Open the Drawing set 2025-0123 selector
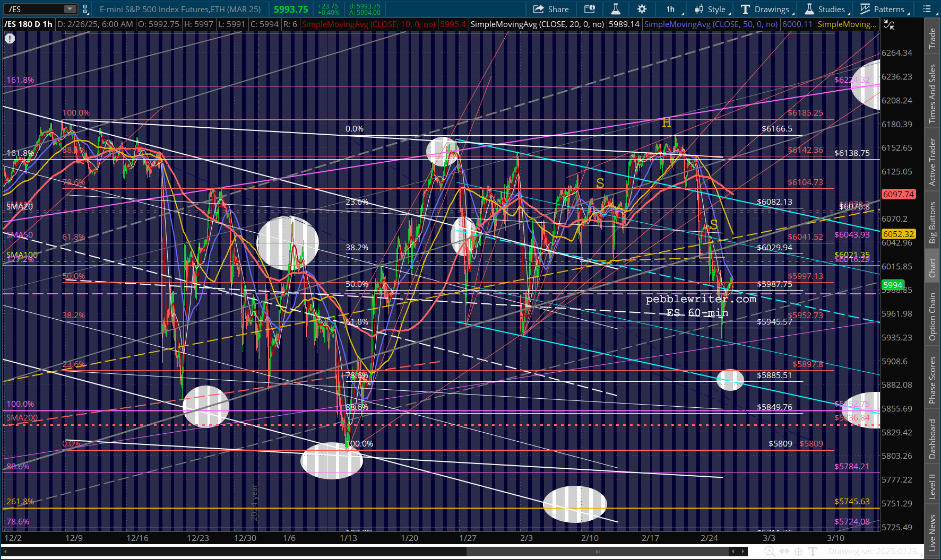Screen dimensions: 941x560 click(872, 552)
